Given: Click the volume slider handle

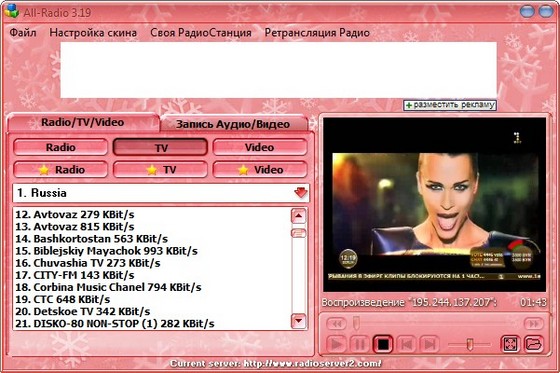Looking at the screenshot, I should [x=470, y=344].
